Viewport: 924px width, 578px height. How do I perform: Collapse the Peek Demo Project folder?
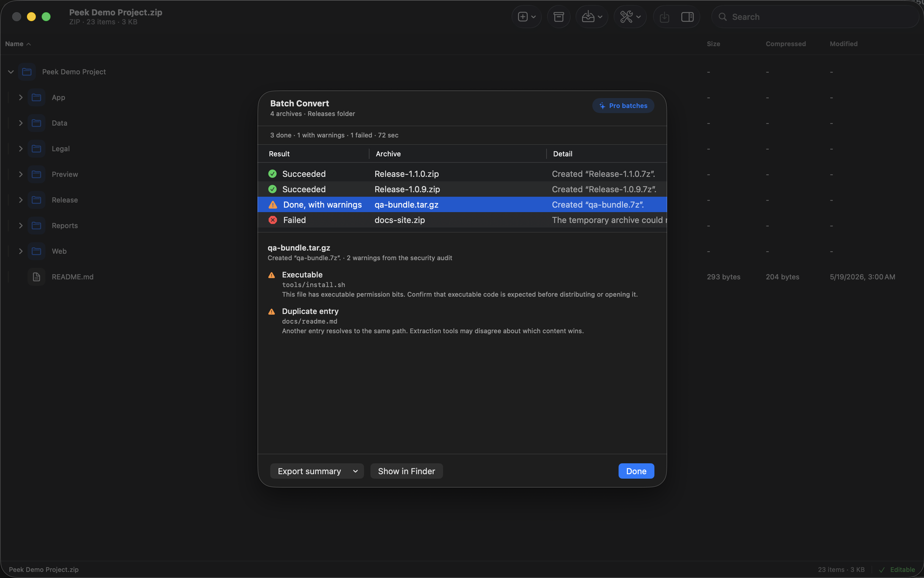11,72
